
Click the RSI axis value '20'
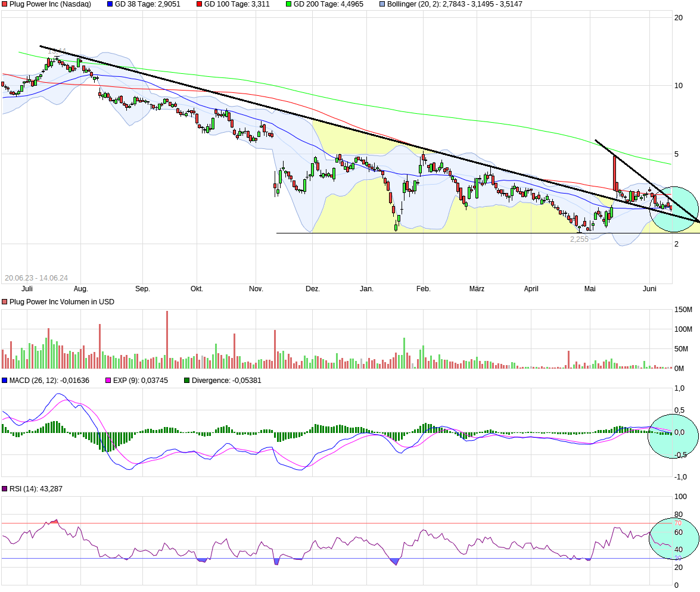(x=678, y=568)
